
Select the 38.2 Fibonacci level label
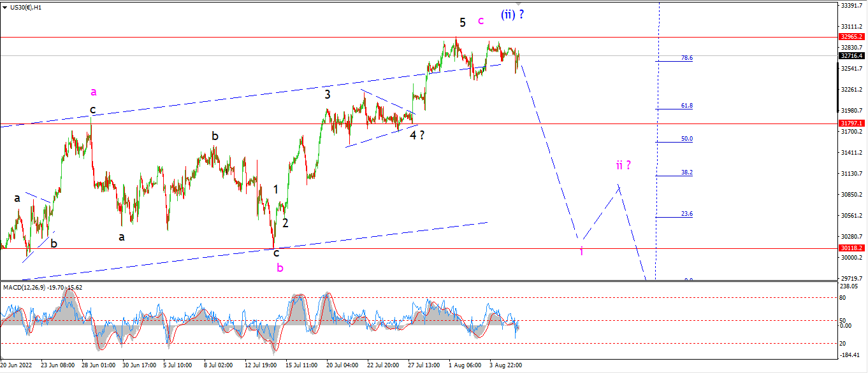click(686, 172)
